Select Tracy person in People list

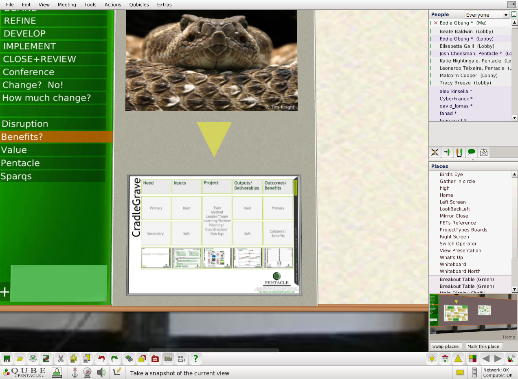pos(465,83)
